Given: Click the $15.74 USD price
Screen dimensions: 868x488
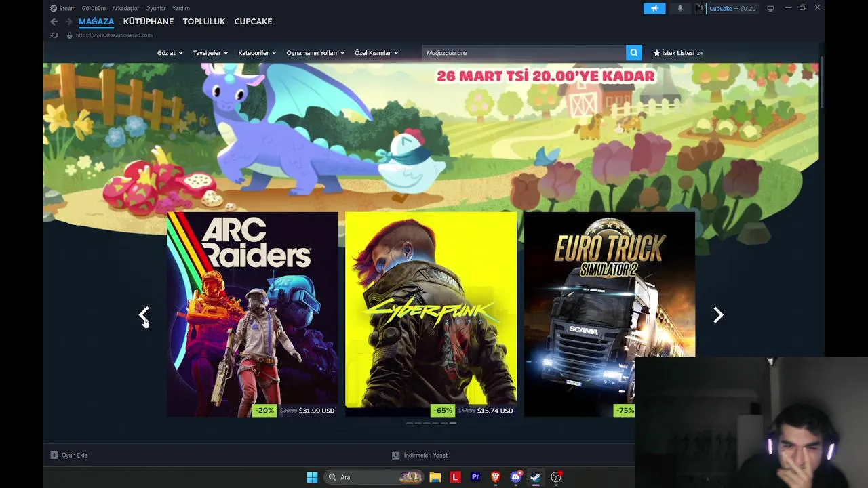Looking at the screenshot, I should (x=495, y=411).
